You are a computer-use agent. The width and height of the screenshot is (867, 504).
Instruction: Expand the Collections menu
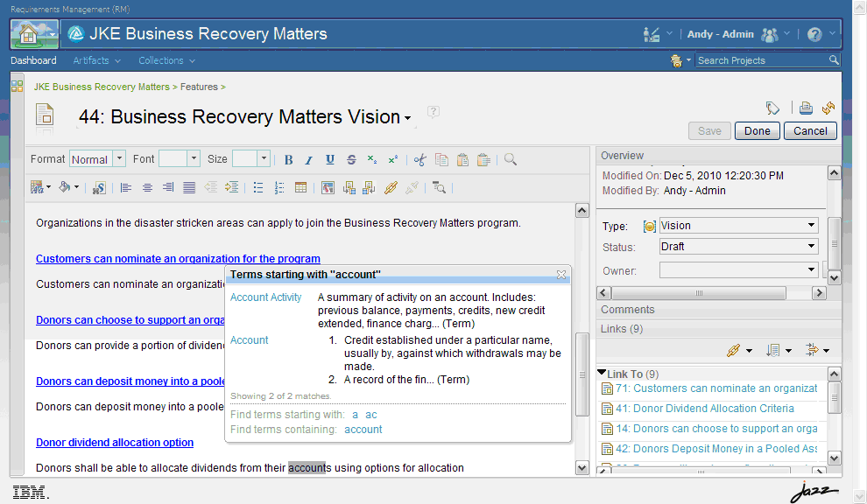point(166,60)
